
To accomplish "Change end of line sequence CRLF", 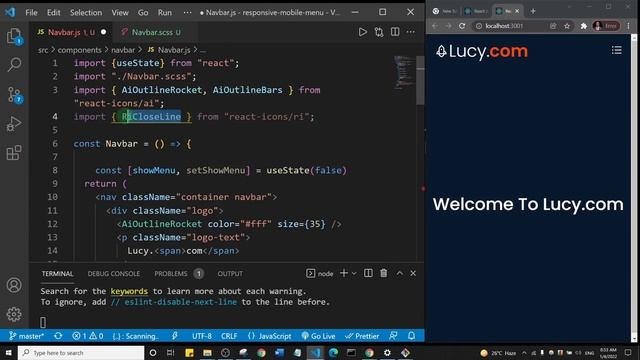I will [229, 336].
